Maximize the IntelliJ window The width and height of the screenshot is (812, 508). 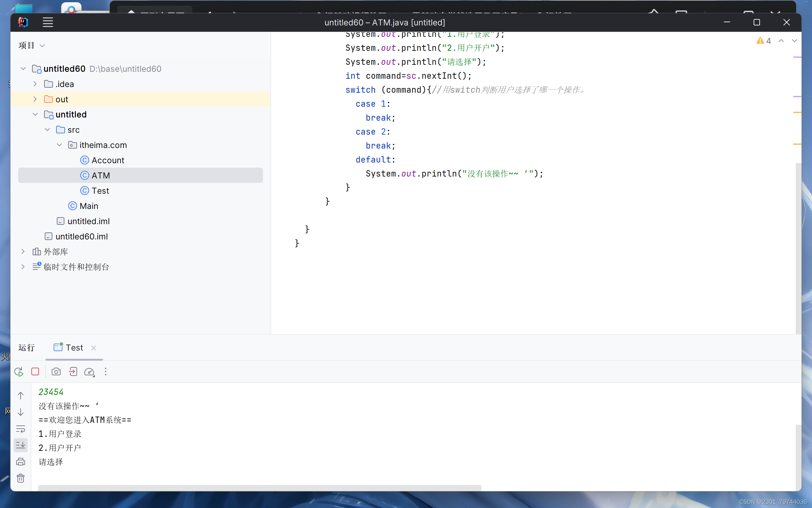[x=756, y=22]
